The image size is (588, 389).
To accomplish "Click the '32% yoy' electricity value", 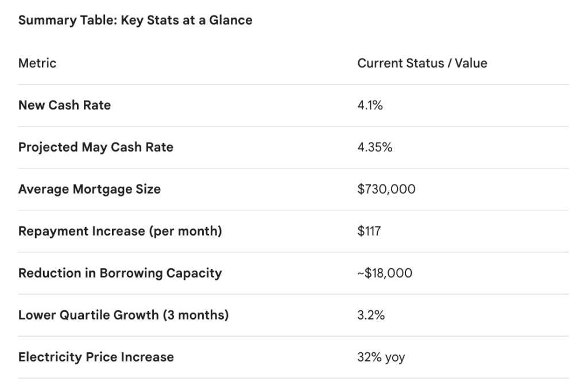I will [x=381, y=357].
